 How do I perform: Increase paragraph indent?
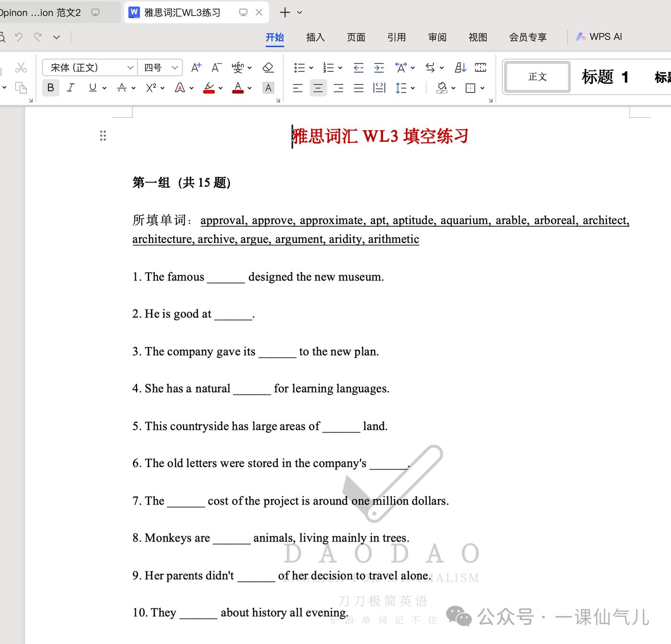[379, 68]
